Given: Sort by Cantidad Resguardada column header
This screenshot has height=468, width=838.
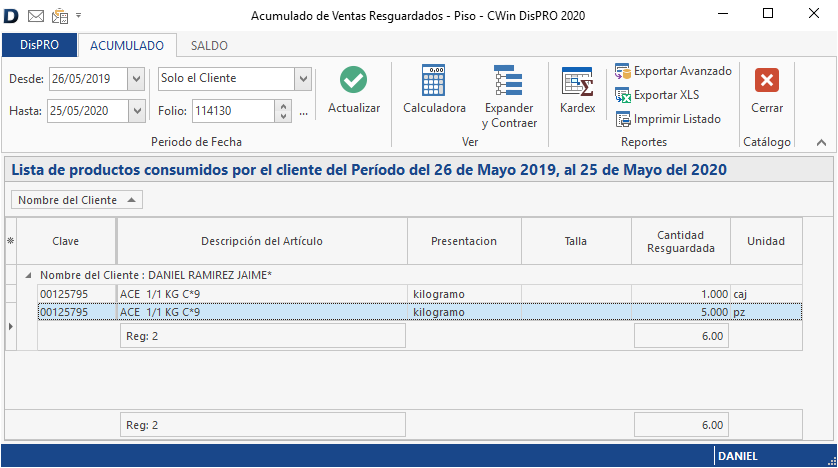Looking at the screenshot, I should pos(680,241).
